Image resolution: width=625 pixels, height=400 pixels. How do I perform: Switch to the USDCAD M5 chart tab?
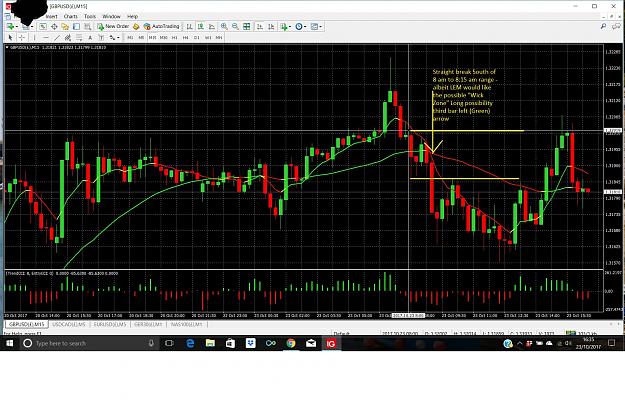[69, 324]
